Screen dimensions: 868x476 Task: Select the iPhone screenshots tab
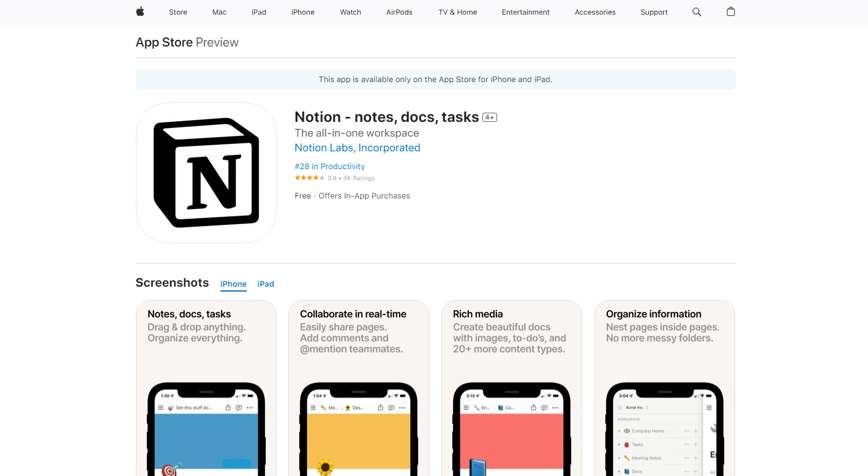[233, 284]
